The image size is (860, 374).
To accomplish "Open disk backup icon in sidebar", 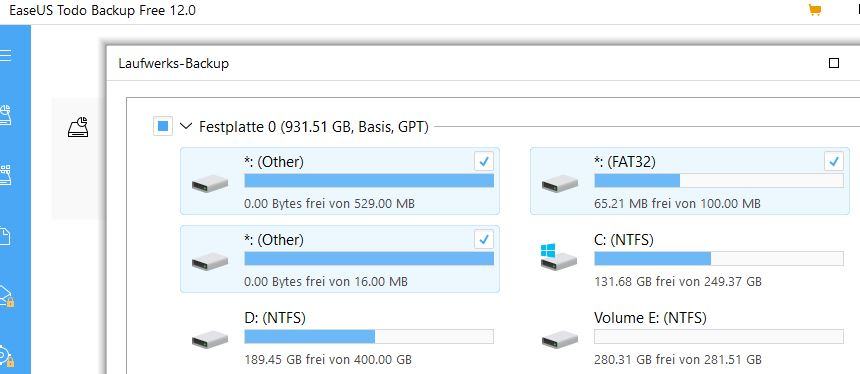I will (x=5, y=115).
